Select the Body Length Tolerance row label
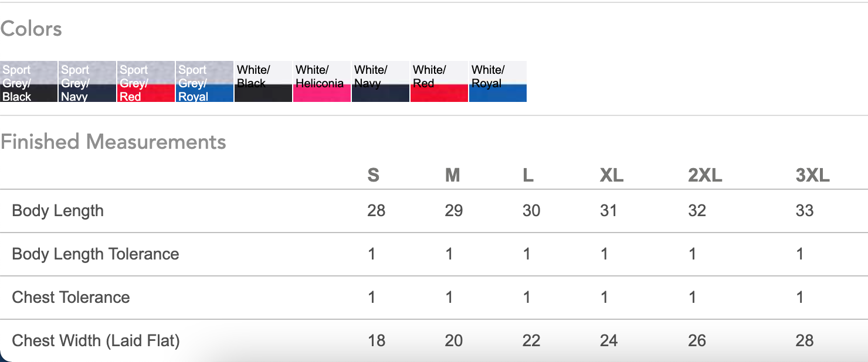868x362 pixels. [x=96, y=254]
